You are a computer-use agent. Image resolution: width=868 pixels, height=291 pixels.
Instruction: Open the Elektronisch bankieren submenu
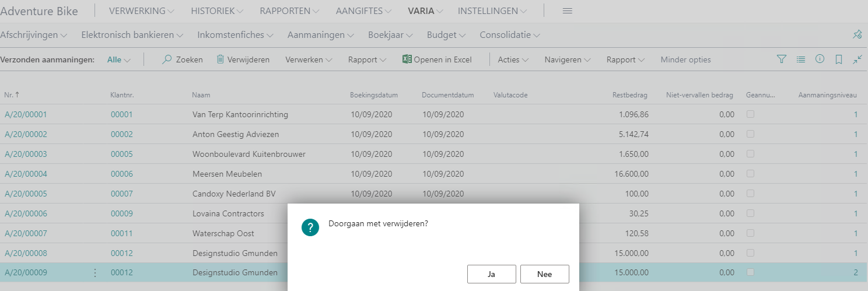pyautogui.click(x=132, y=35)
